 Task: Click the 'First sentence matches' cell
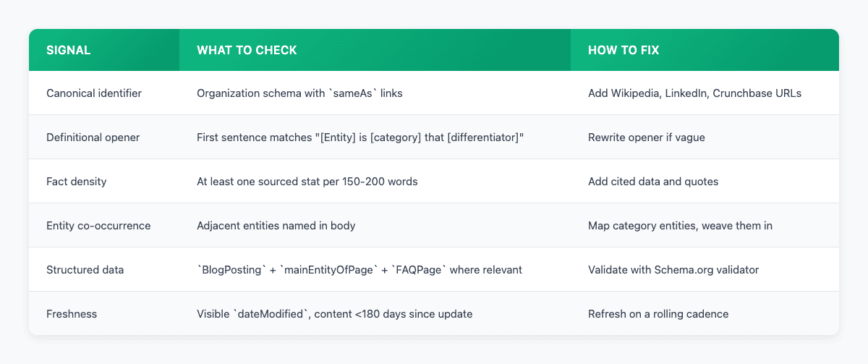point(375,137)
